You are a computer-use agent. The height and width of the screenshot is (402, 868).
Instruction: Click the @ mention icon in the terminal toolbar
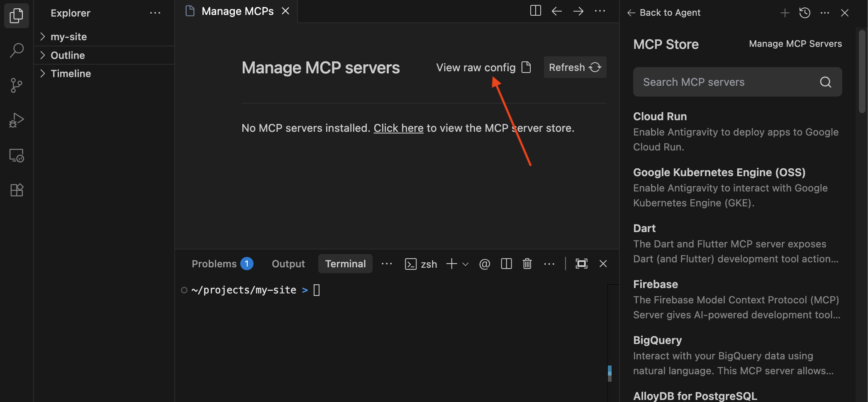[484, 264]
